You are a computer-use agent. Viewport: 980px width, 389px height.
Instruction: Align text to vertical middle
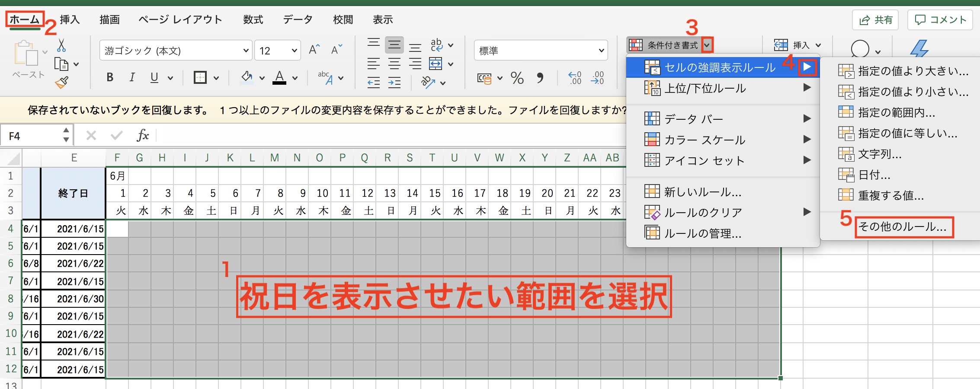pyautogui.click(x=394, y=45)
